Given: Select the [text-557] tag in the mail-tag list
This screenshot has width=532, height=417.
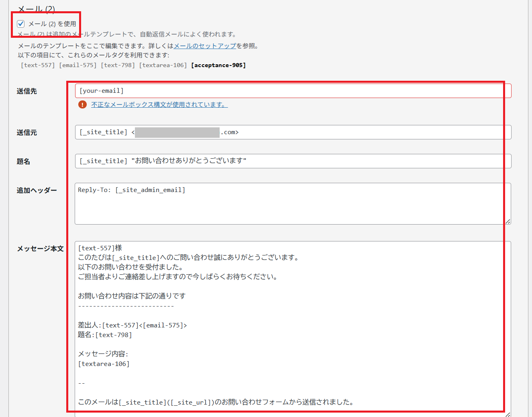Looking at the screenshot, I should tap(38, 65).
